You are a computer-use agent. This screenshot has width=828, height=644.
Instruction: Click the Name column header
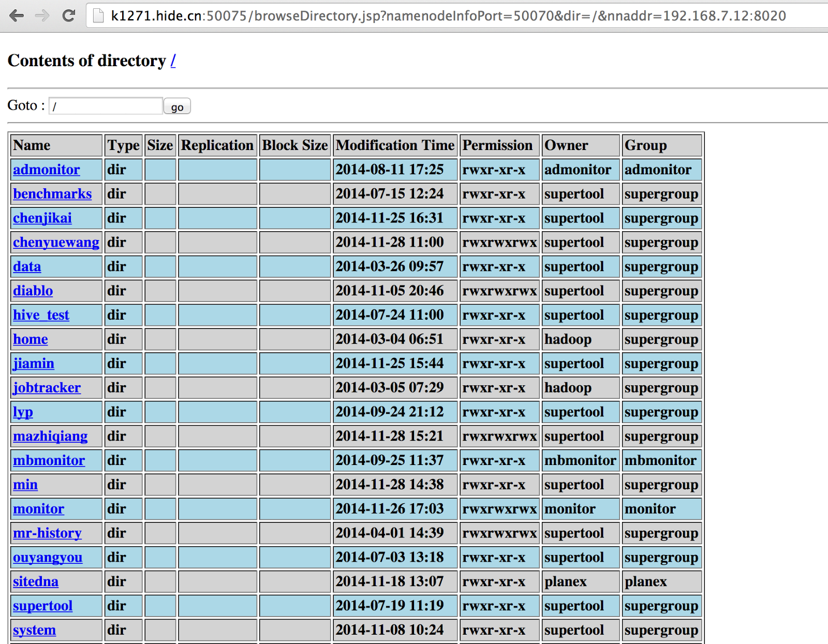(x=56, y=145)
